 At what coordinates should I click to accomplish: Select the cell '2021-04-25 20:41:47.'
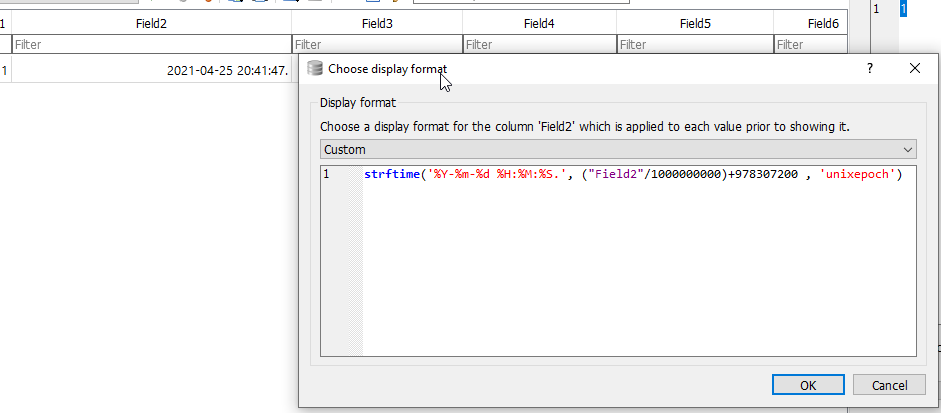tap(151, 71)
